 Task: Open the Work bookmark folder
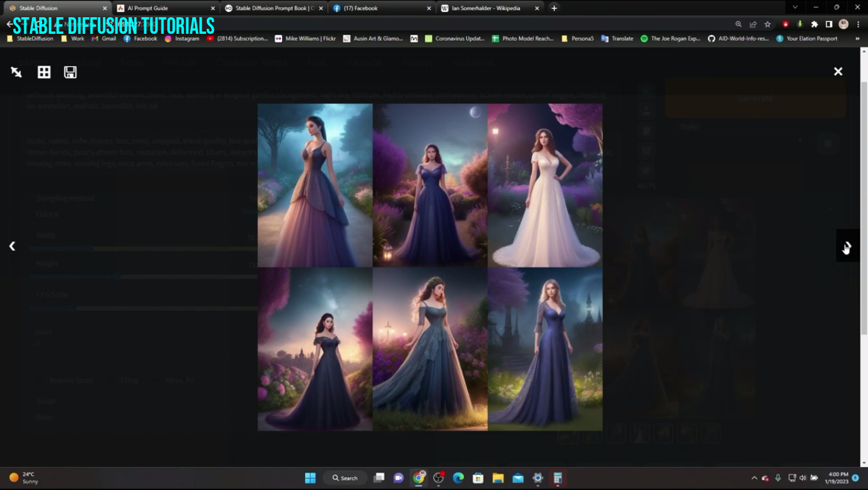click(72, 38)
